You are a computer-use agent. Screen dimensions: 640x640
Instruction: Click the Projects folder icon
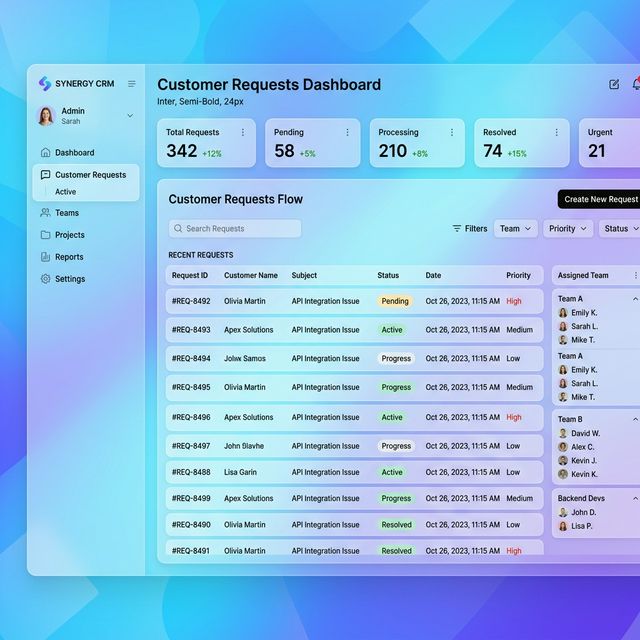(x=45, y=235)
